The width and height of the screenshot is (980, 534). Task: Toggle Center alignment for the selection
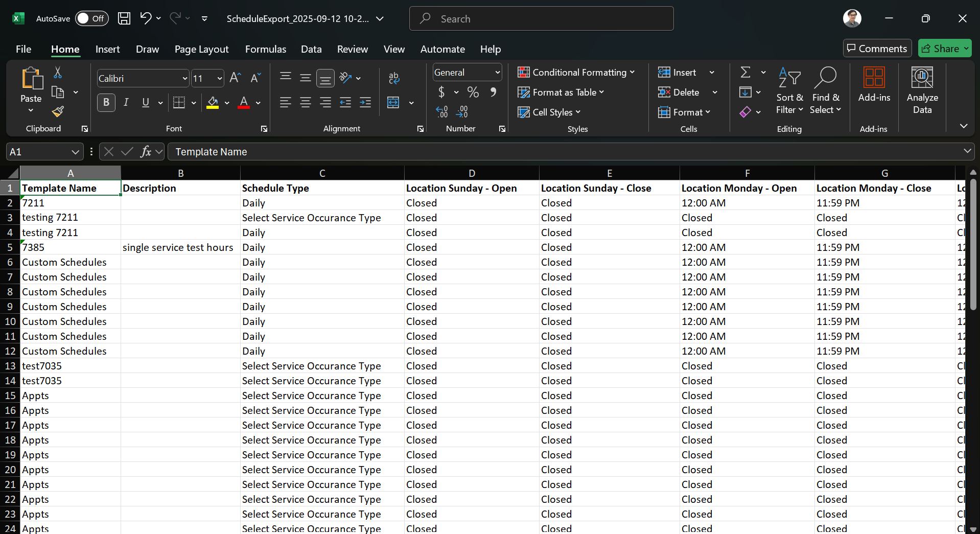tap(305, 102)
